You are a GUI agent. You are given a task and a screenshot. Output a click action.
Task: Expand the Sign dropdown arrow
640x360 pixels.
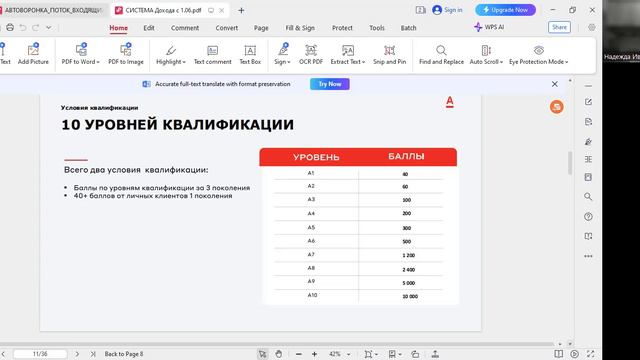(289, 62)
